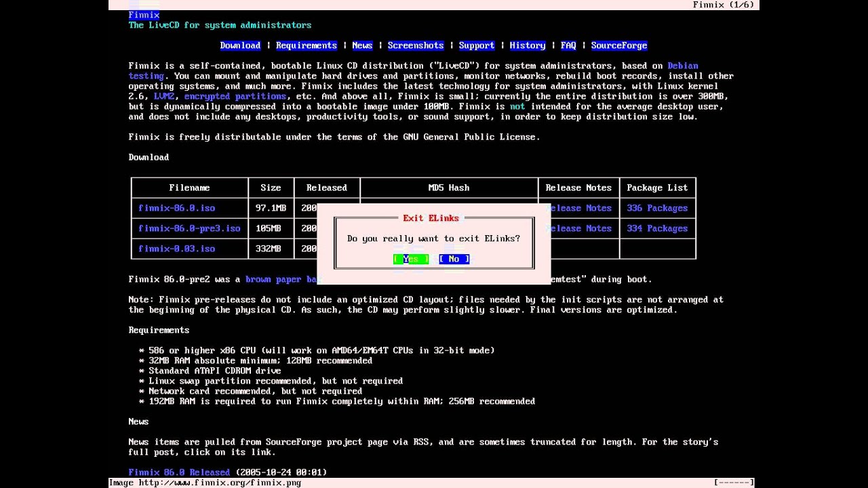The width and height of the screenshot is (868, 488).
Task: Follow the Debian testing link
Action: (683, 66)
